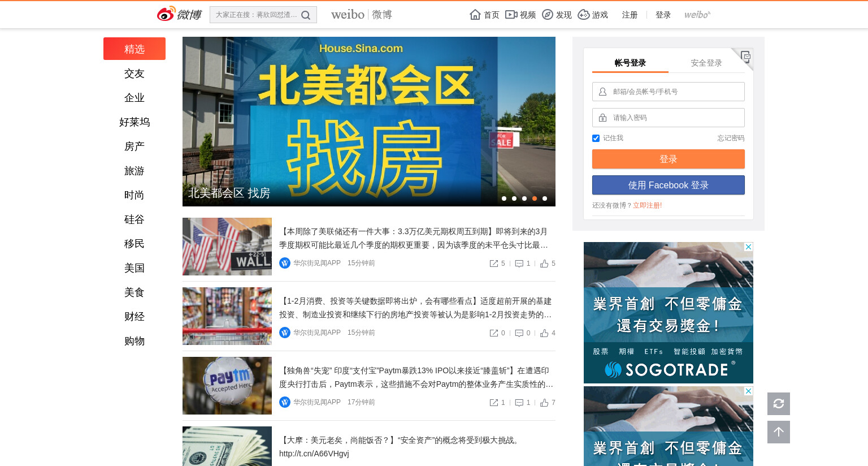This screenshot has width=868, height=466.
Task: Open the 北美都会区 找房 banner
Action: [x=369, y=122]
